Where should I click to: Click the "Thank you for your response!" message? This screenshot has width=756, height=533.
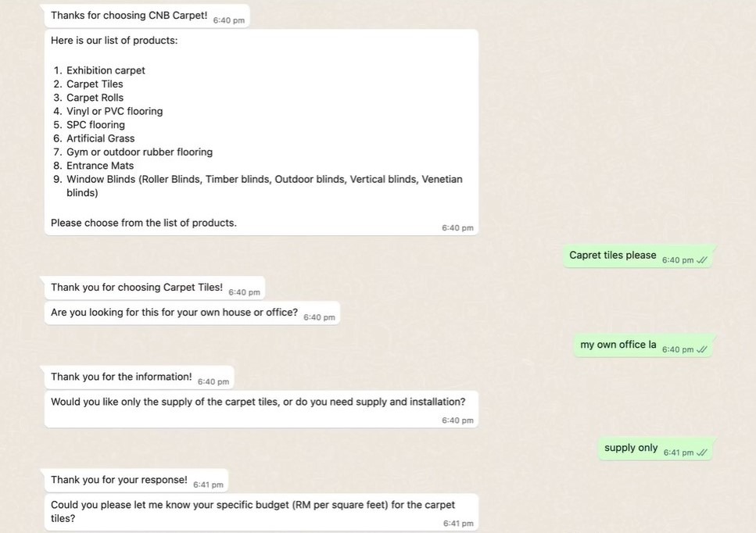[119, 480]
